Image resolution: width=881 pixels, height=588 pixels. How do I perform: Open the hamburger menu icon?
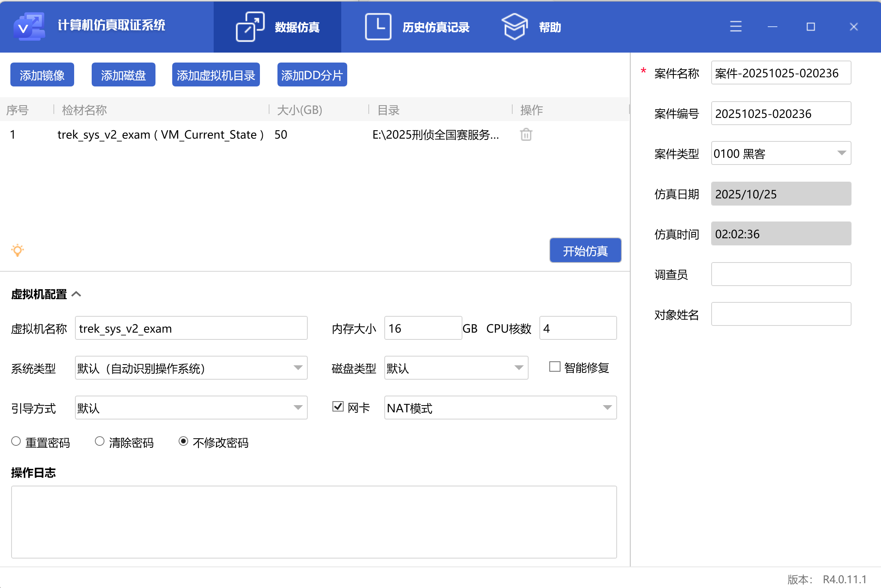pyautogui.click(x=735, y=27)
